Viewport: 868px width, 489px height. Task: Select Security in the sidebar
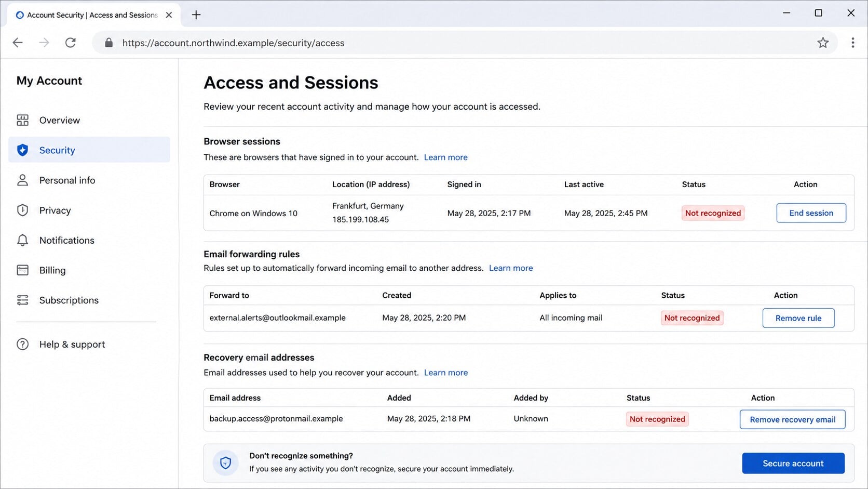tap(89, 150)
